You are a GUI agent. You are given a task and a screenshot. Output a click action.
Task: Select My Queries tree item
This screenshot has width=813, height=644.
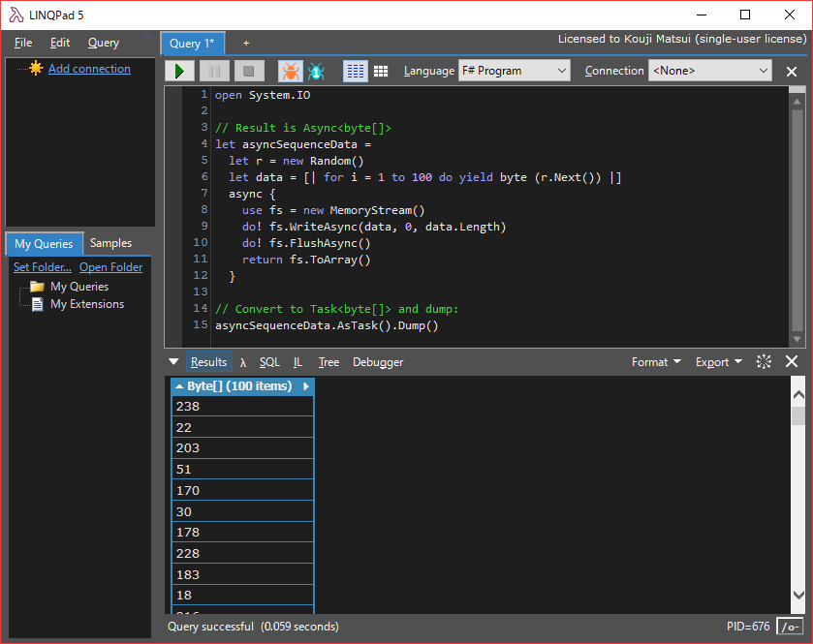coord(79,287)
